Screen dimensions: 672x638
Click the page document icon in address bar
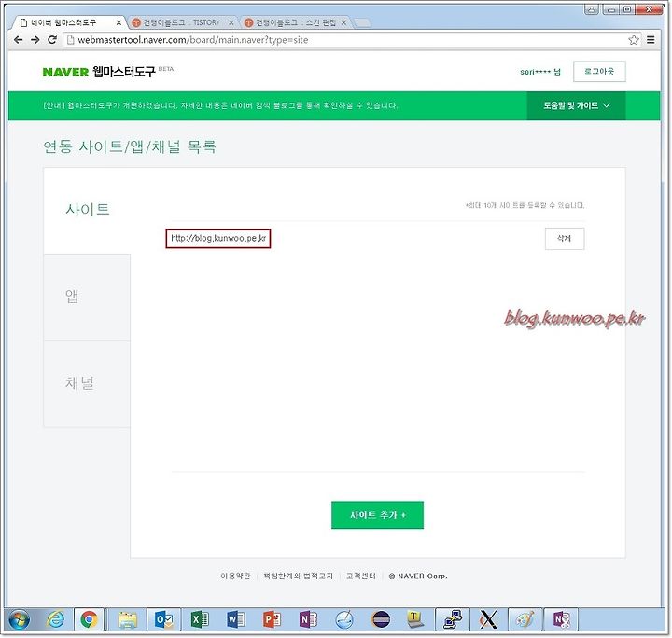click(x=70, y=40)
